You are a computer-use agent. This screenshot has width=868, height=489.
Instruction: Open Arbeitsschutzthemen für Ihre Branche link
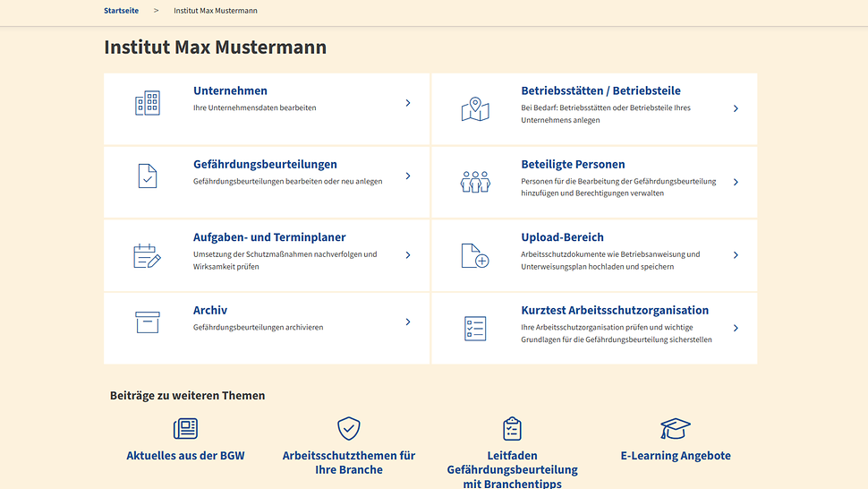pos(349,462)
